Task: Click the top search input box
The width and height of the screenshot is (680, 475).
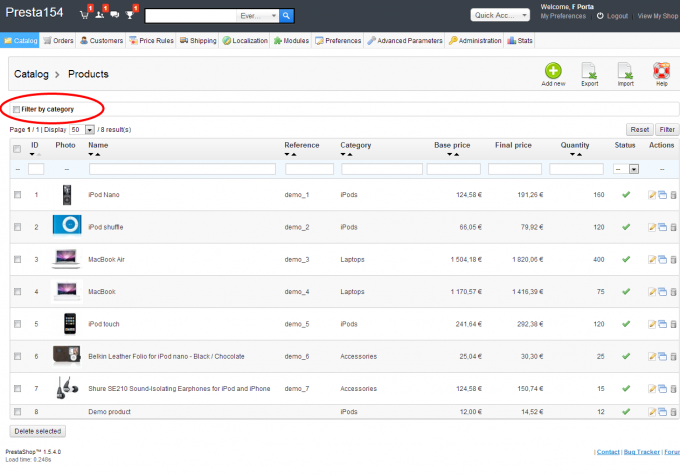Action: tap(191, 16)
